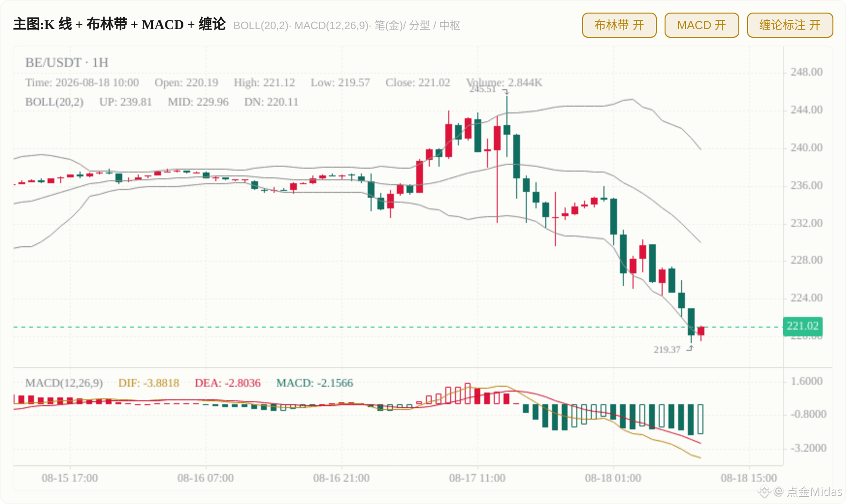The height and width of the screenshot is (504, 846).
Task: Click the 228.00 price axis label
Action: pos(807,260)
